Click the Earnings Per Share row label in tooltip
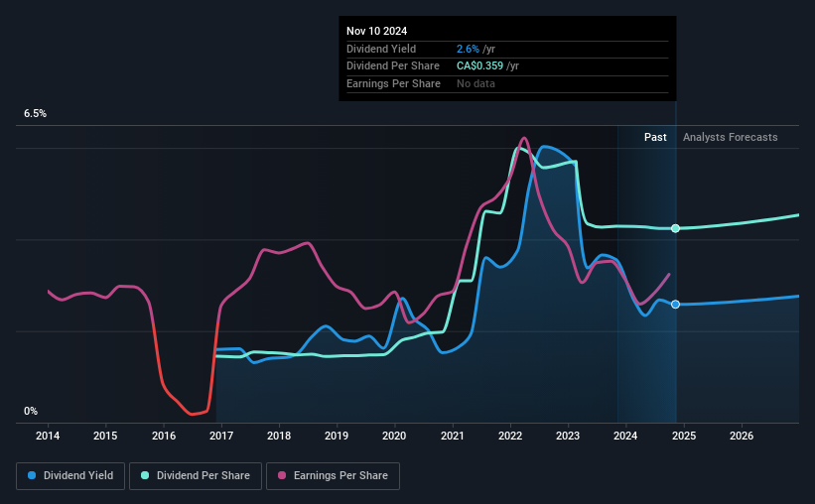This screenshot has width=815, height=504. (393, 83)
